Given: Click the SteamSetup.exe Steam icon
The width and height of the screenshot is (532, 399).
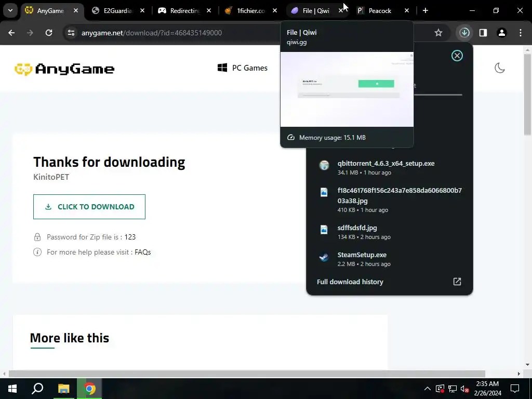Looking at the screenshot, I should [x=324, y=257].
